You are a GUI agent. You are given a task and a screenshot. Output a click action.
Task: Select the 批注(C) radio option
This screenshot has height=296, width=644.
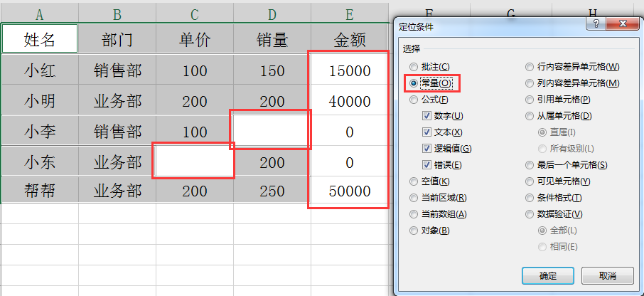(429, 67)
